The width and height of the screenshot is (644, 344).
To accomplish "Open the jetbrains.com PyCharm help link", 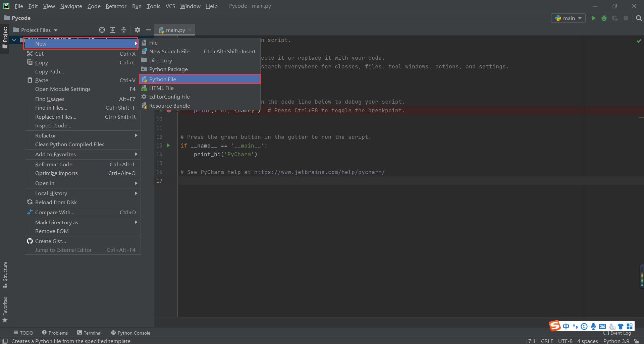I will [x=319, y=172].
